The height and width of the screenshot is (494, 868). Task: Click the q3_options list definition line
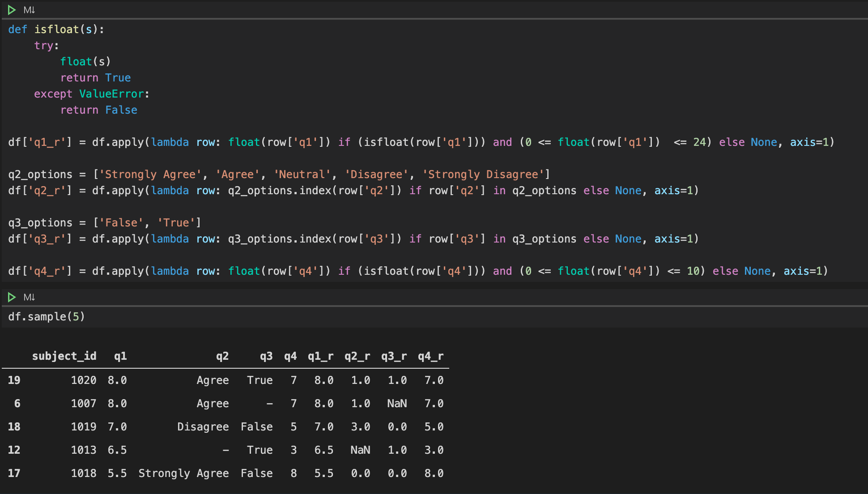[104, 222]
